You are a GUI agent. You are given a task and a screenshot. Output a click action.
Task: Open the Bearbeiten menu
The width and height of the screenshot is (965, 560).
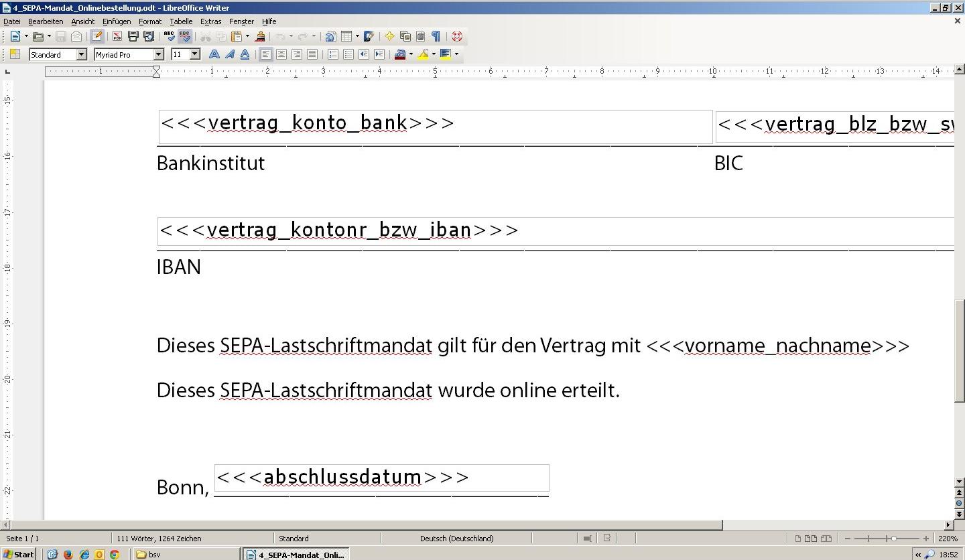coord(46,21)
